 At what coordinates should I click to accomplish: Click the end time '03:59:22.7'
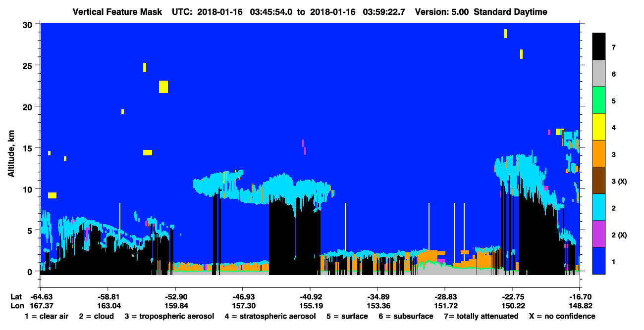coord(384,12)
